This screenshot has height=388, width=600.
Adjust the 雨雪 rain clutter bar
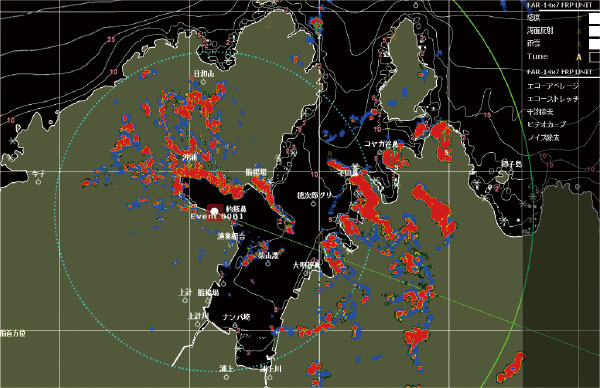click(594, 44)
